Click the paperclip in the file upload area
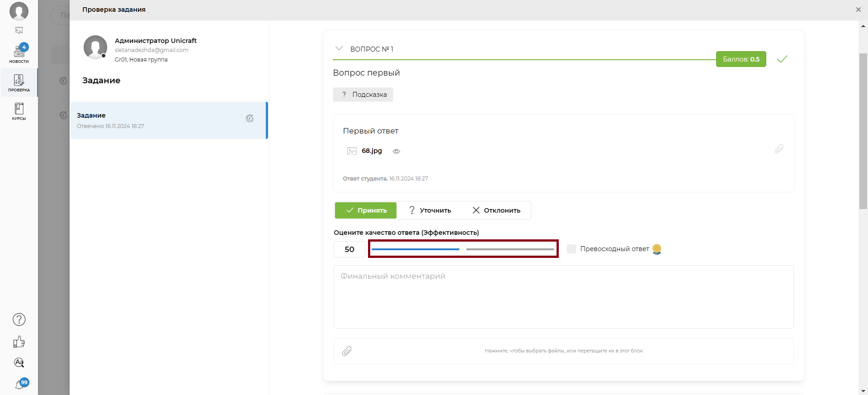 (347, 351)
